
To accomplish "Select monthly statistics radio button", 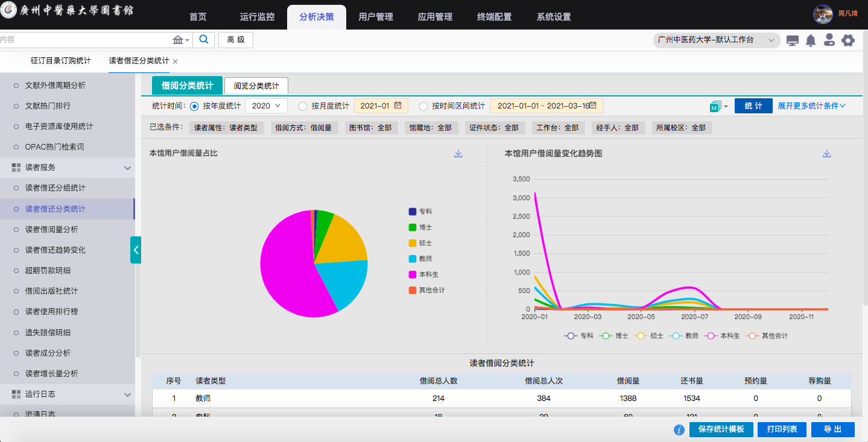I will [x=303, y=106].
